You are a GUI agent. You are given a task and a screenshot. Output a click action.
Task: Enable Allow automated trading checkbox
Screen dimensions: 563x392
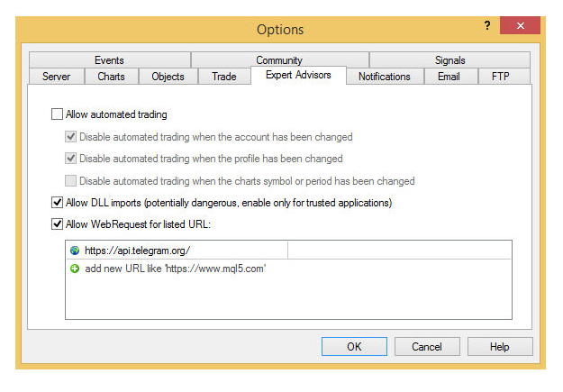click(57, 114)
